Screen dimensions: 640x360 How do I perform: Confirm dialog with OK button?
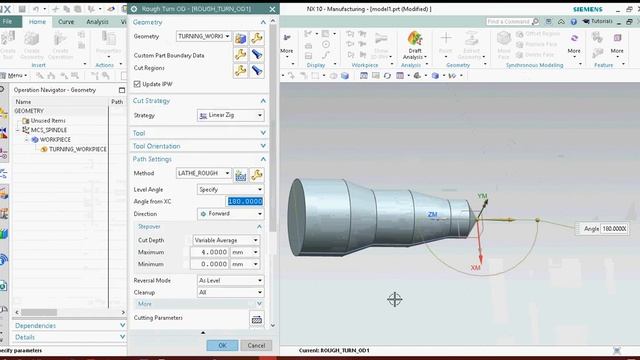222,345
